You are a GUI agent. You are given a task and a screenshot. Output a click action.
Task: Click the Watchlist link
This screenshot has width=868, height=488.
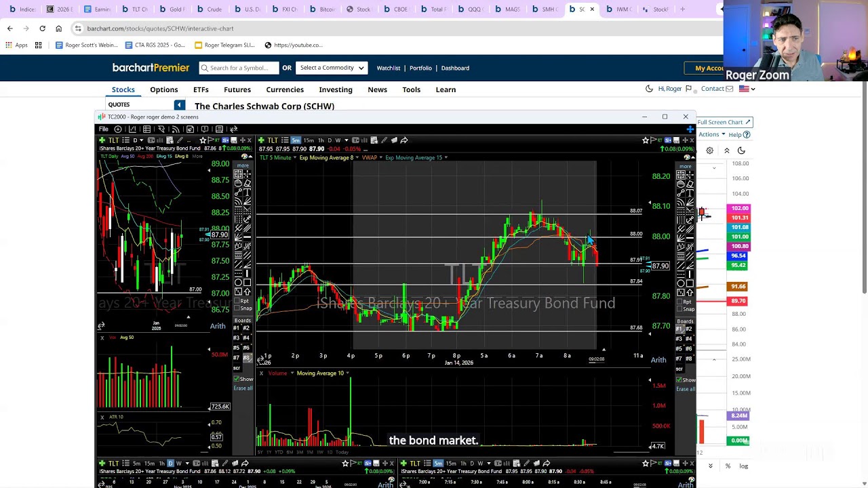[x=389, y=68]
